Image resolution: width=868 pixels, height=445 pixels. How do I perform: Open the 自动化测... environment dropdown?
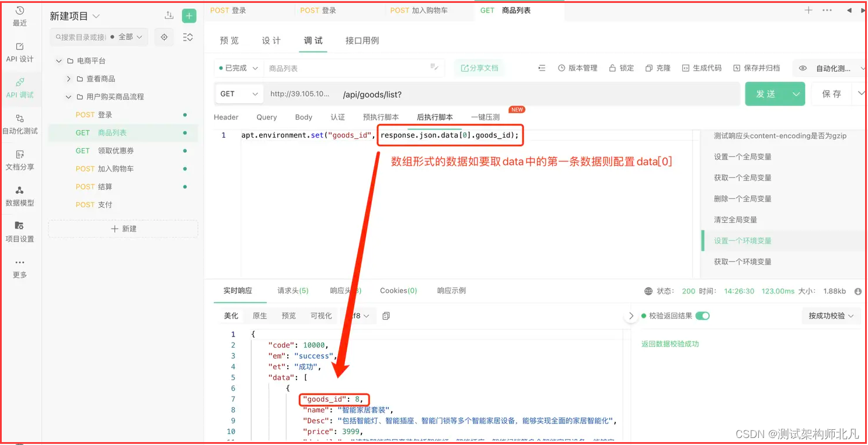[832, 68]
